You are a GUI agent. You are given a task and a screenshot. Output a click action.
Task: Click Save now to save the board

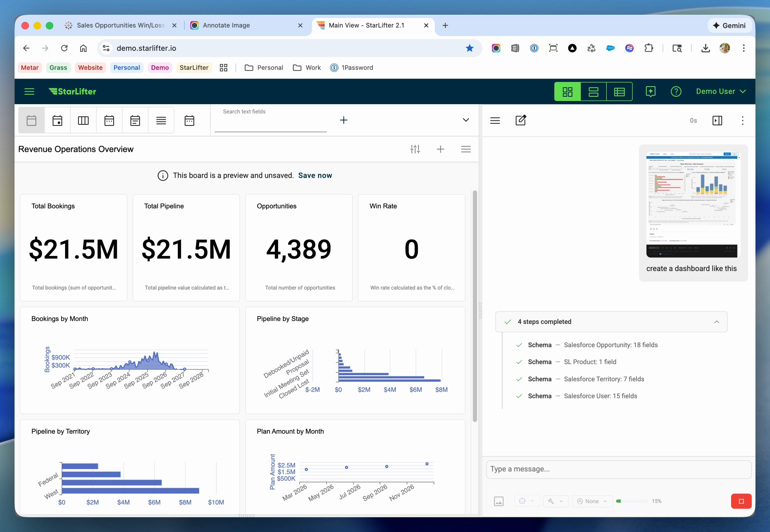[315, 175]
